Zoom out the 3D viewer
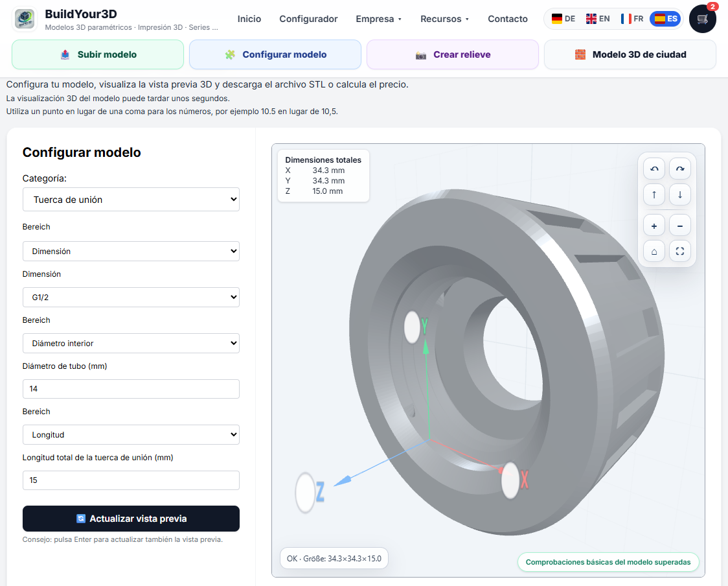 (x=679, y=226)
